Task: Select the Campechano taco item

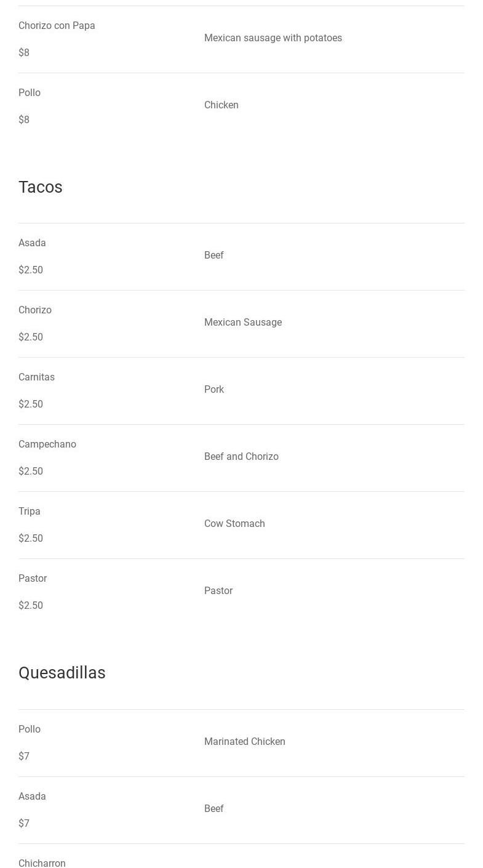Action: click(47, 444)
